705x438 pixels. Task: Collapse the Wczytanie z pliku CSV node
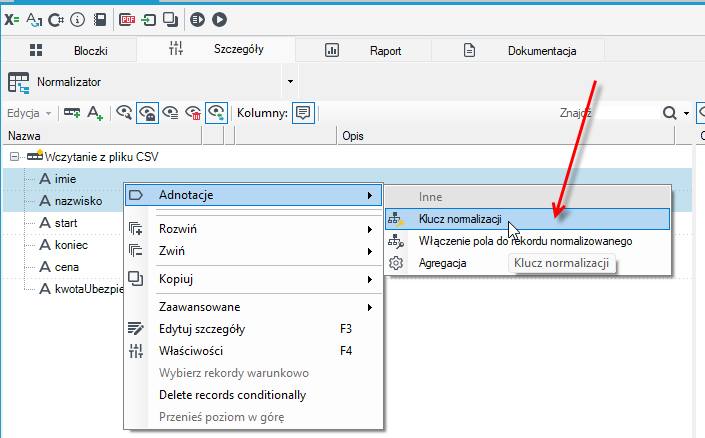point(15,156)
